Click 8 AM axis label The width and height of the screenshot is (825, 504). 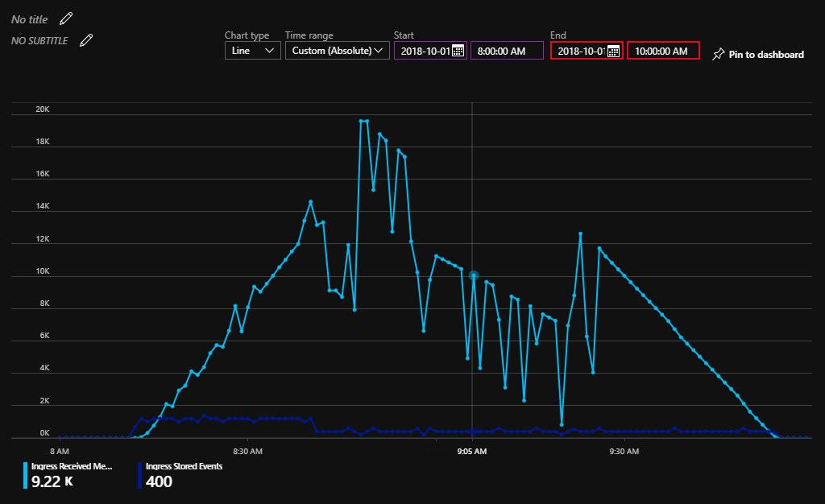(x=60, y=451)
